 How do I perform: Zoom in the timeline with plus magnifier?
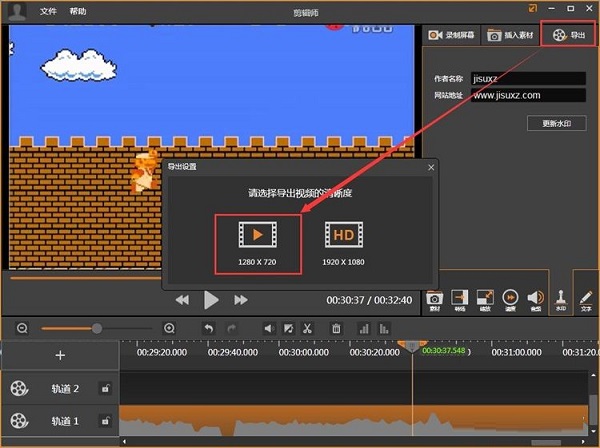[x=169, y=328]
